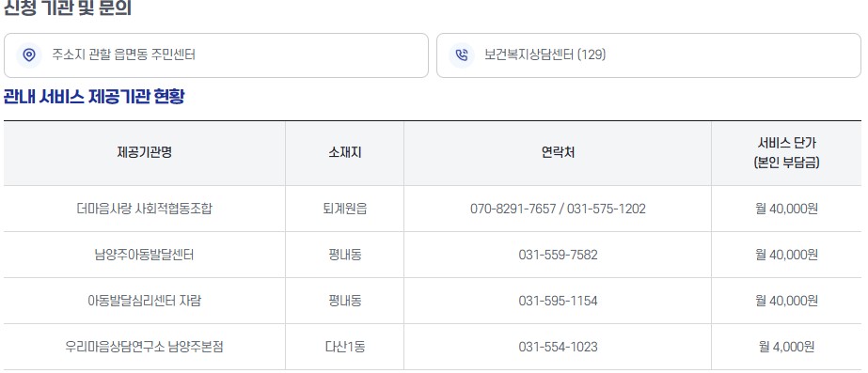Select 더마음사랑 사회적협동조합 provider name
The height and width of the screenshot is (373, 868).
(145, 210)
